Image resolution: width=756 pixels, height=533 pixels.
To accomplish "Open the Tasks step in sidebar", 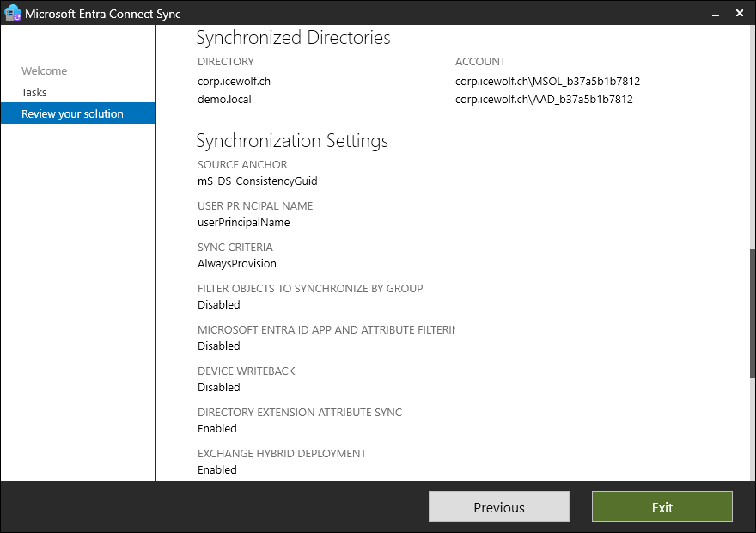I will [34, 92].
